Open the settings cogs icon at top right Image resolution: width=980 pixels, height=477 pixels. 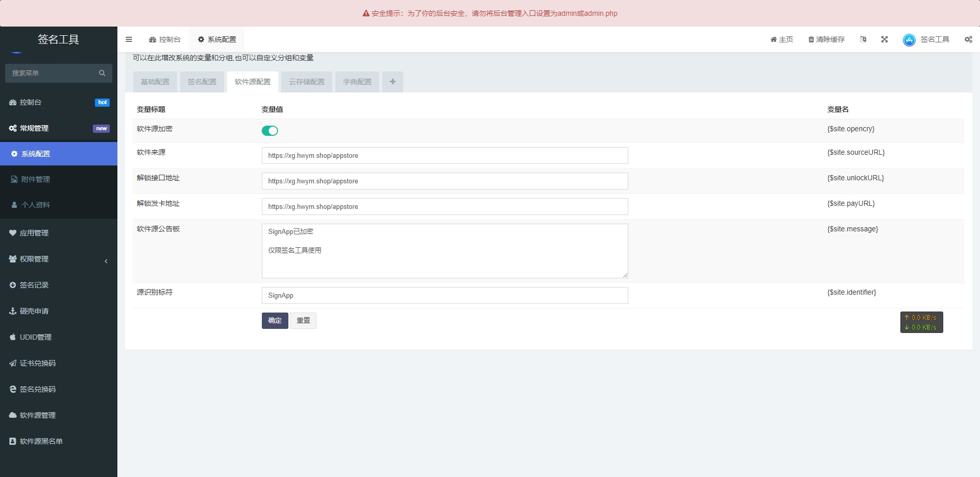pyautogui.click(x=968, y=39)
